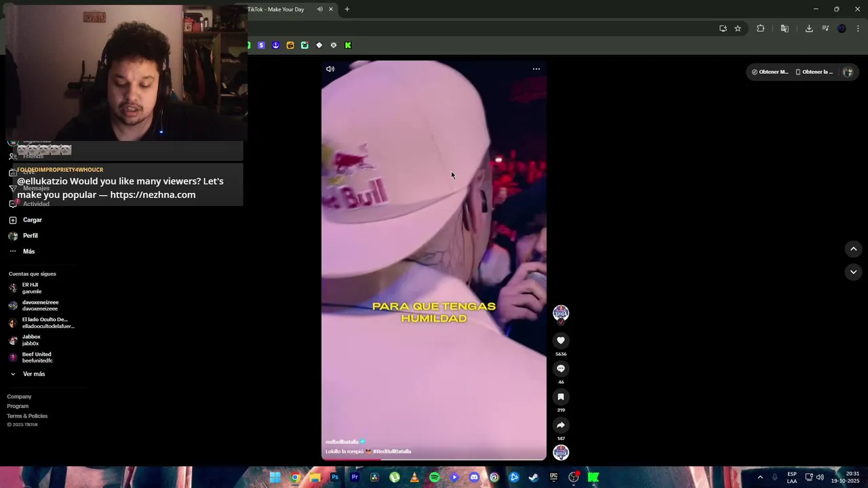
Task: Open followed account Jabbox
Action: click(26, 340)
